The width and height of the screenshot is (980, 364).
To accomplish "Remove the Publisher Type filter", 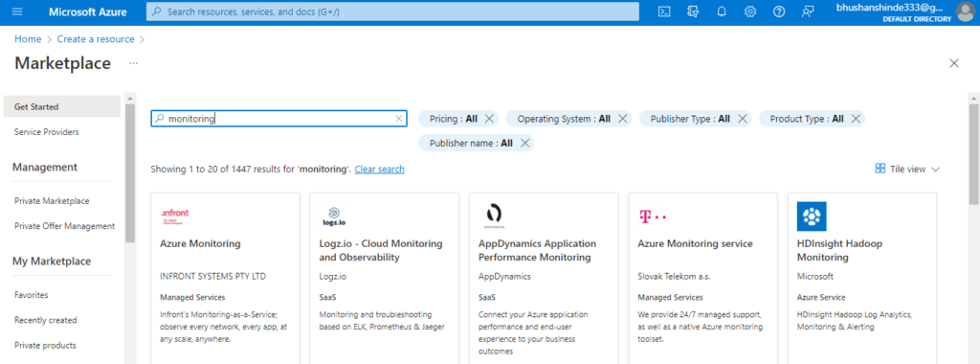I will click(x=743, y=118).
